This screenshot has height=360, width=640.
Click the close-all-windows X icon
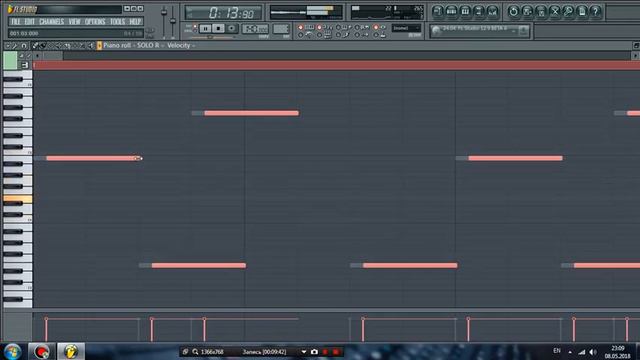(x=555, y=11)
